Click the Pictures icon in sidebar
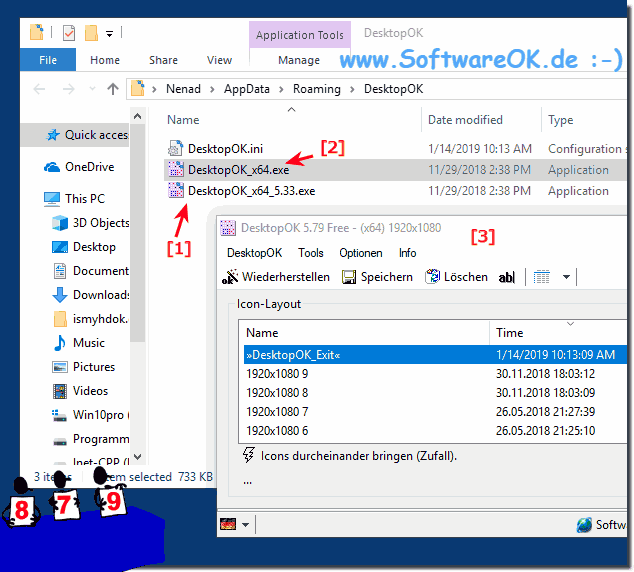634x572 pixels. [x=60, y=367]
